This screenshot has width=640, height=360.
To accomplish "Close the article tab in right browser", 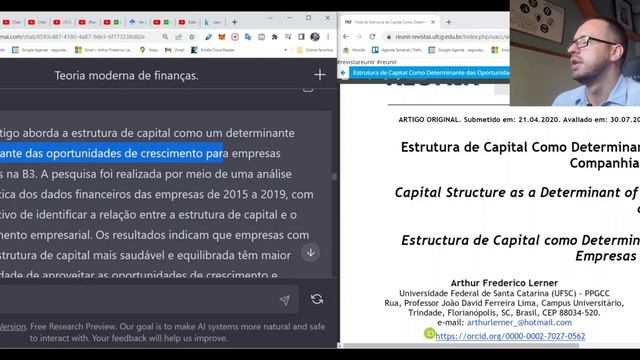I will pyautogui.click(x=433, y=22).
